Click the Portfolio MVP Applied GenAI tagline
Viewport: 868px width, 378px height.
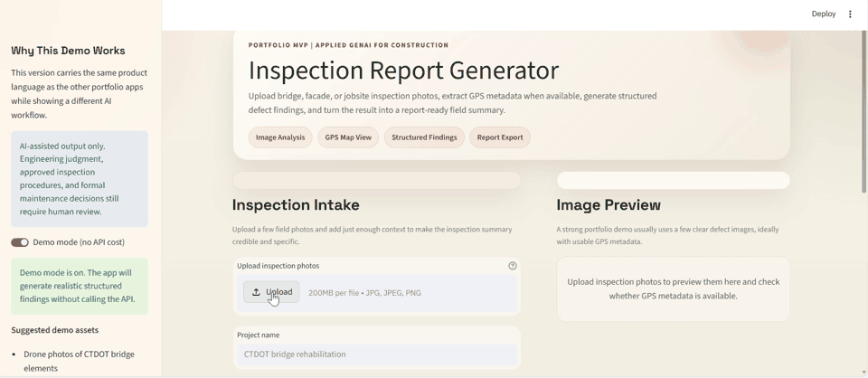(x=348, y=45)
